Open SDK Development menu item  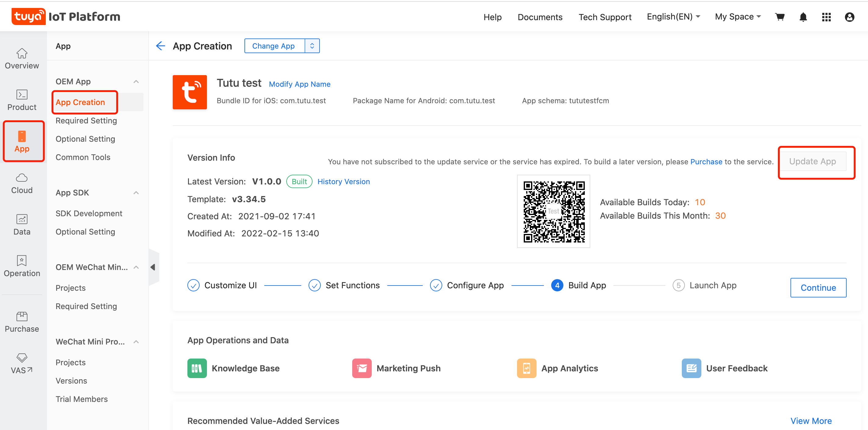pos(89,213)
